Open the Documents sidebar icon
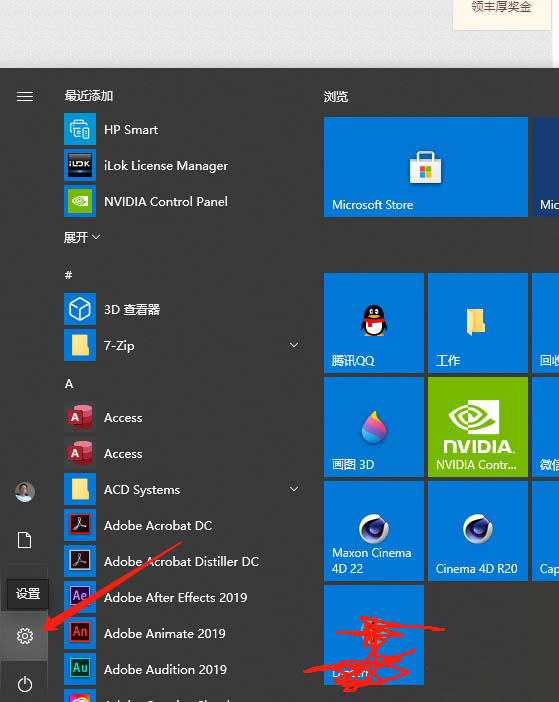 tap(25, 540)
